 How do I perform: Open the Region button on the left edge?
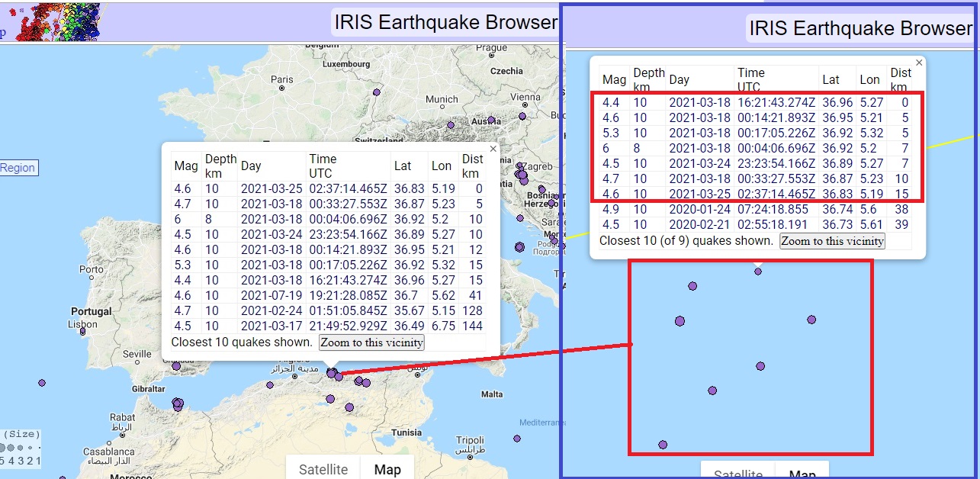pyautogui.click(x=18, y=168)
